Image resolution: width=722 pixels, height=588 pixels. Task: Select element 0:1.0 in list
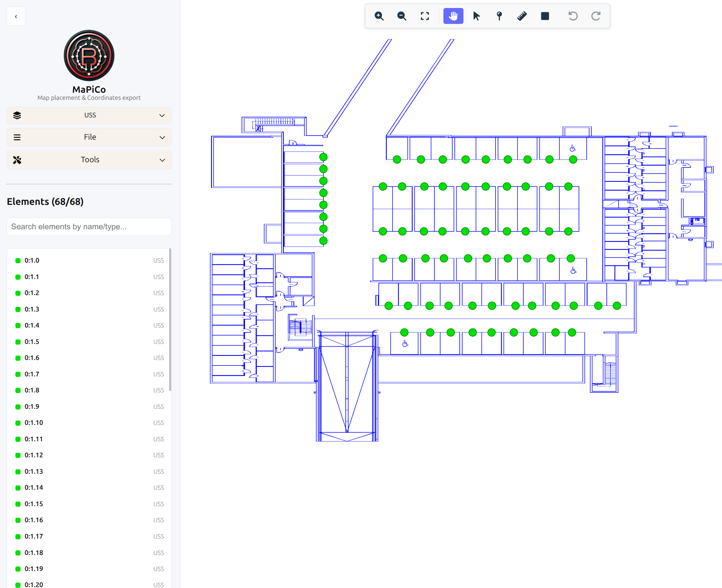pyautogui.click(x=32, y=260)
